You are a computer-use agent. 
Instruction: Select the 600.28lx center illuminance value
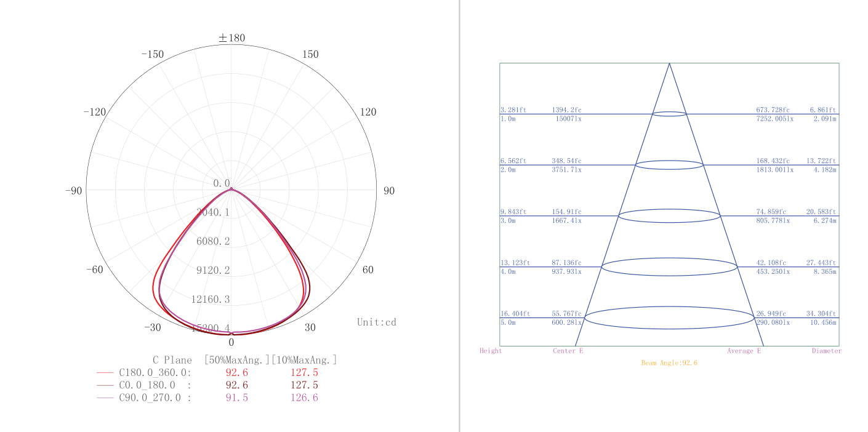(x=566, y=322)
